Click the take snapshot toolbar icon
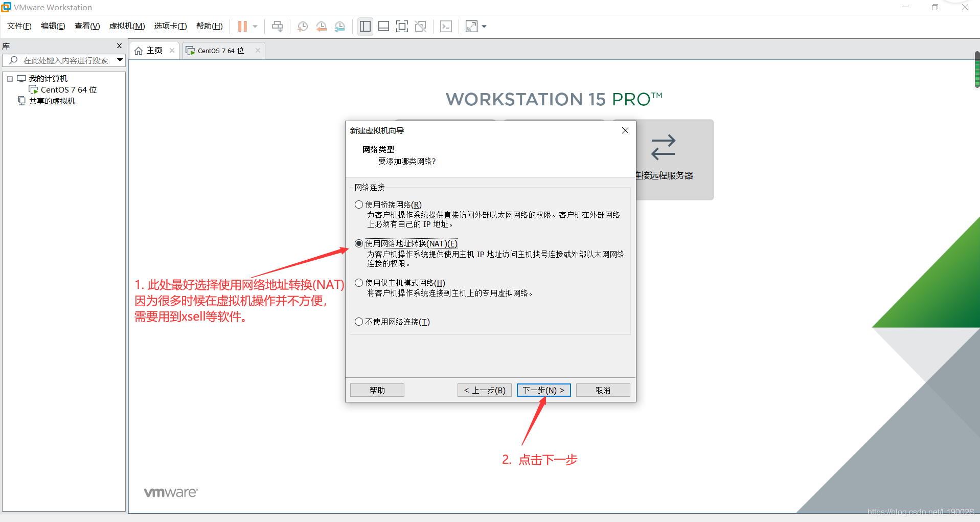The width and height of the screenshot is (980, 522). (x=303, y=26)
